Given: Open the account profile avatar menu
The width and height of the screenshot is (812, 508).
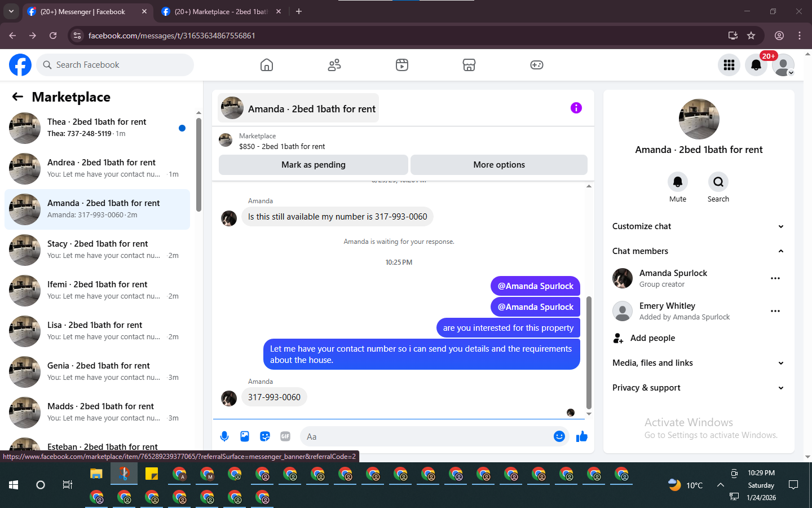Looking at the screenshot, I should click(x=783, y=65).
